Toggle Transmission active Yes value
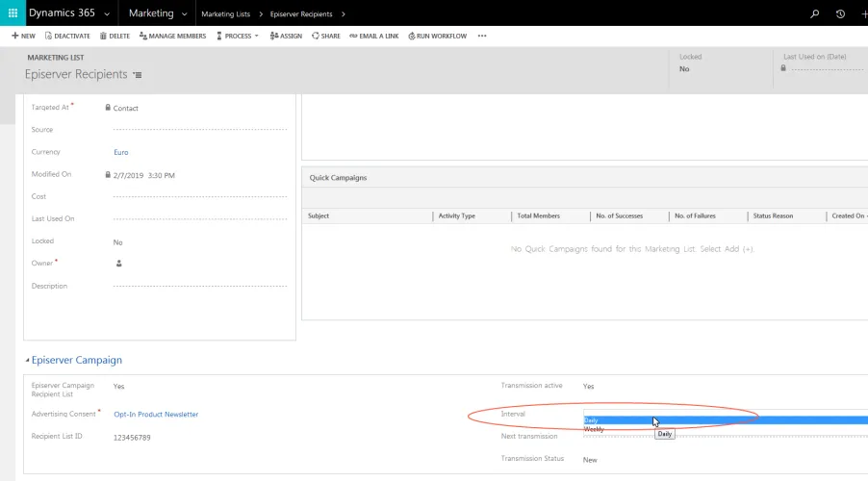Screen dimensions: 868x481 (588, 387)
